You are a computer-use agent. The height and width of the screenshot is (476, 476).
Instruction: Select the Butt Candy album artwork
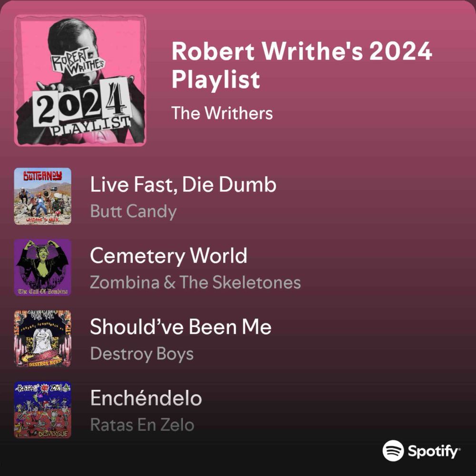42,196
